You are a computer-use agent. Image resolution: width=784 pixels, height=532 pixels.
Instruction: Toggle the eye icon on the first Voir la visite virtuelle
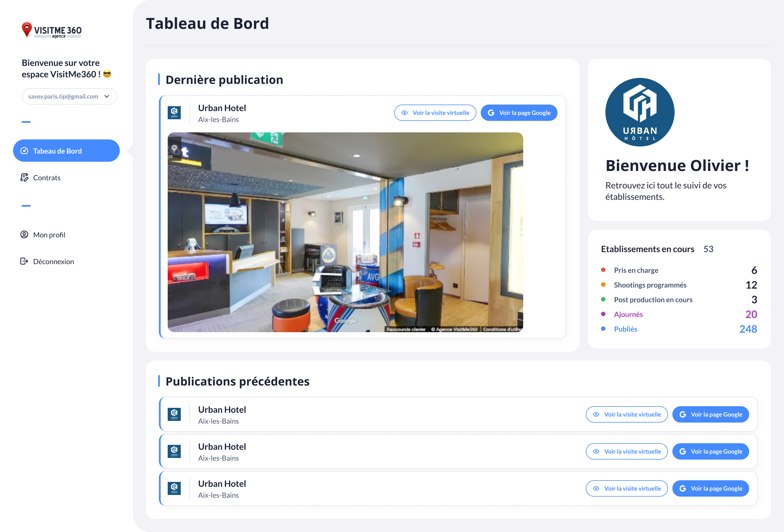tap(405, 113)
